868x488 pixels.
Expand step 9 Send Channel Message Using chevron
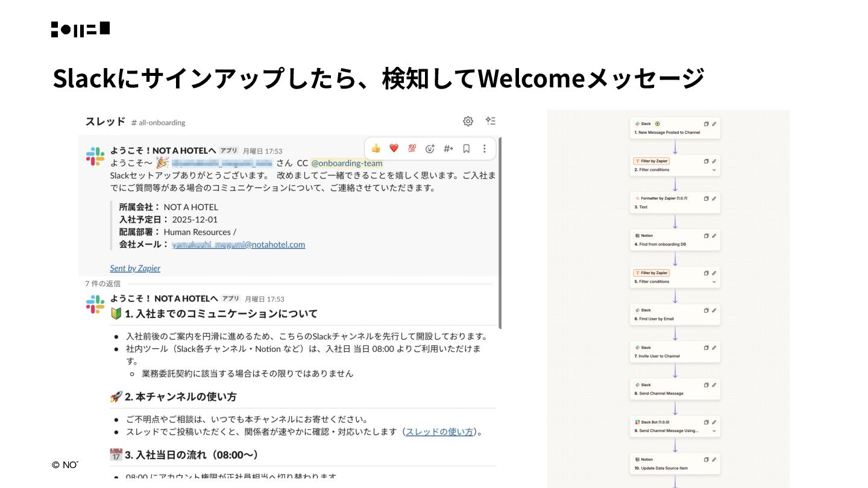(714, 431)
